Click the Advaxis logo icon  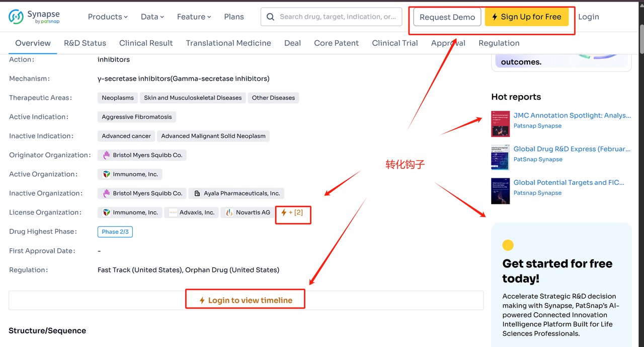point(173,213)
